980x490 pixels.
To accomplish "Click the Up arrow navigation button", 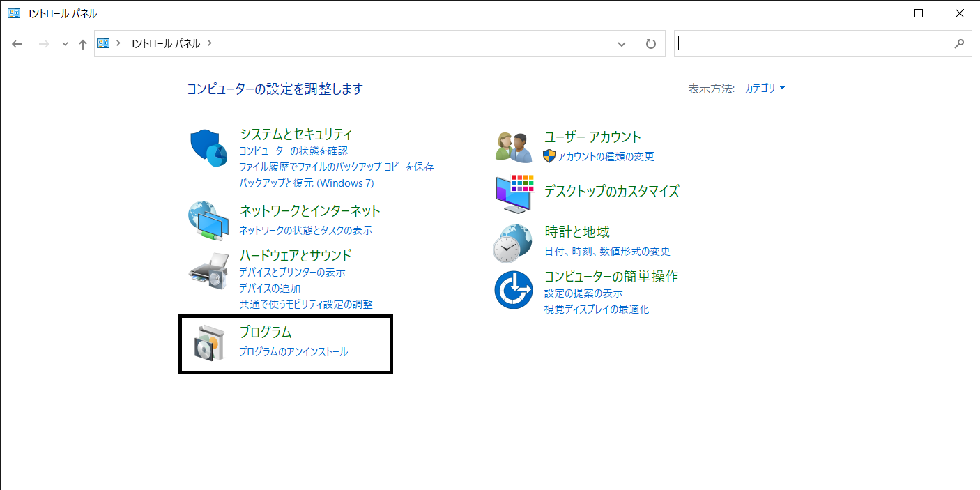I will click(83, 44).
